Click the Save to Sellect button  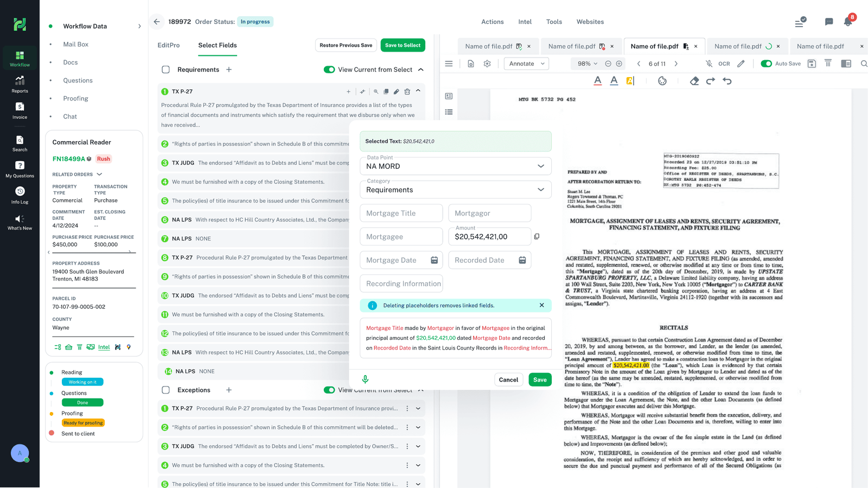click(403, 45)
